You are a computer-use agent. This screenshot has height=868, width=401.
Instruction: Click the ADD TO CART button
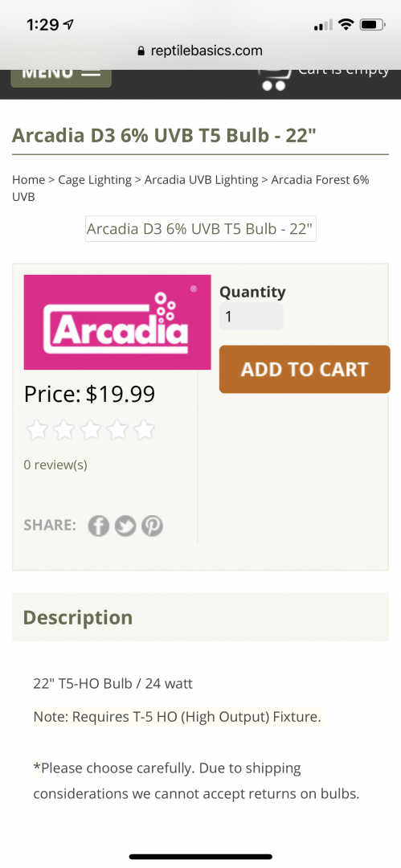coord(305,369)
